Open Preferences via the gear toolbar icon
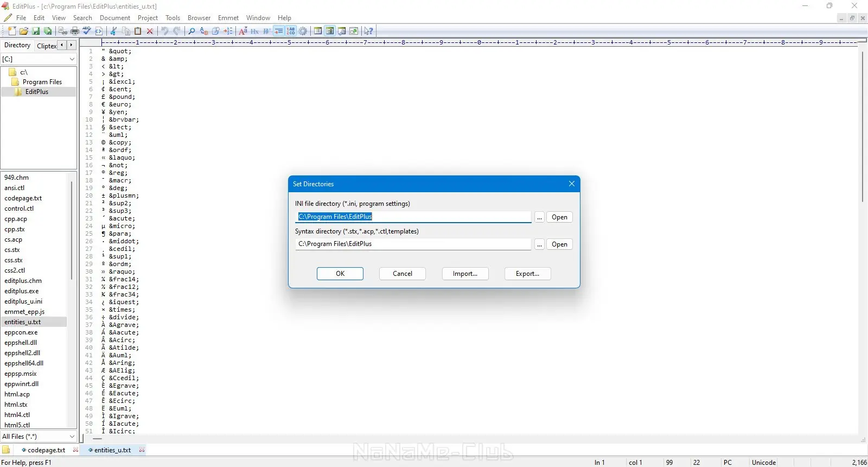 (x=303, y=31)
